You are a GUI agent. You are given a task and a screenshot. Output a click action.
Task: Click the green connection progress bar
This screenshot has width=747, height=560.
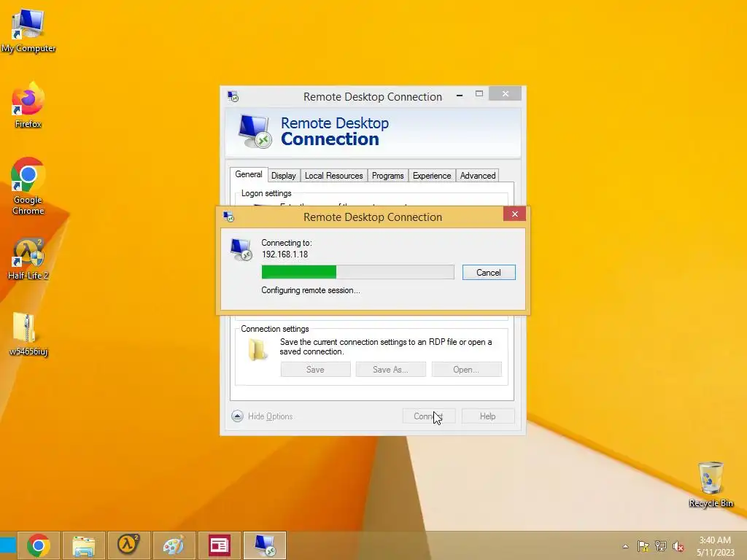357,272
